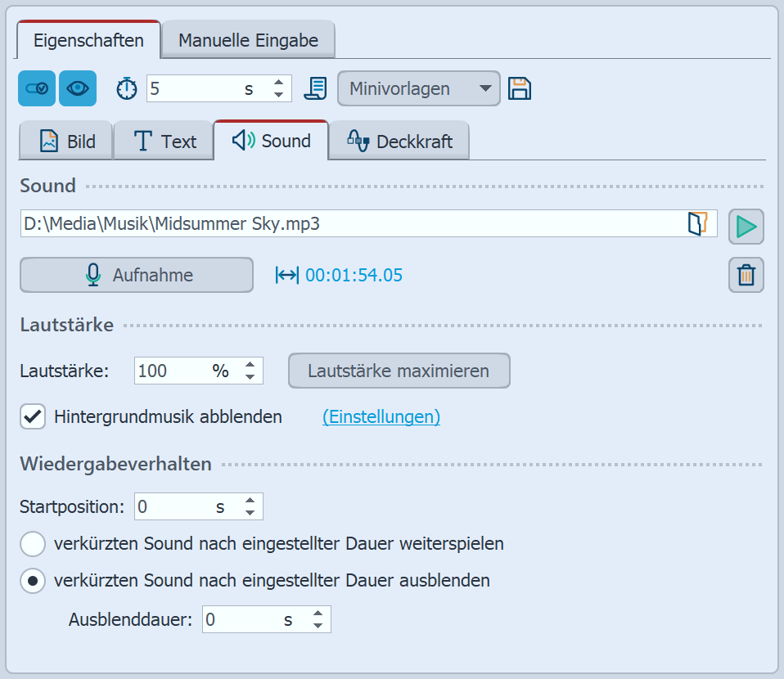The height and width of the screenshot is (679, 784).
Task: Increase Lautstärke percentage with up arrow
Action: click(250, 364)
